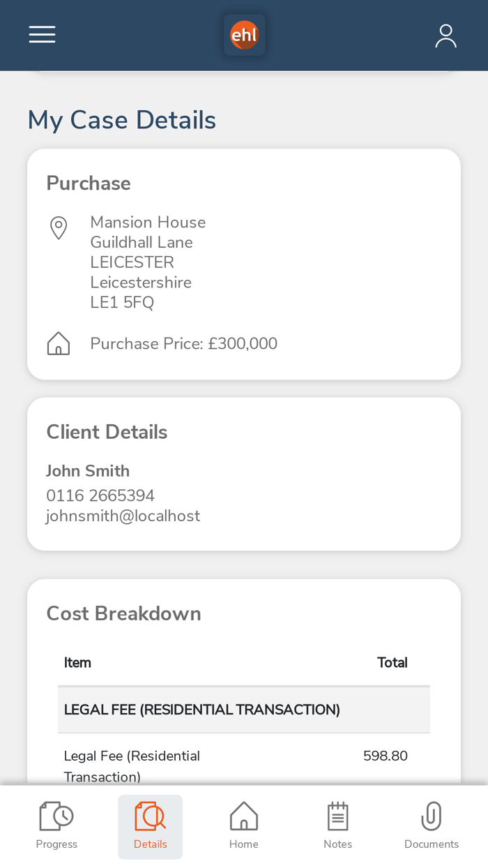Open the ehl logo in the header
Screen dimensions: 488x868
[x=244, y=34]
